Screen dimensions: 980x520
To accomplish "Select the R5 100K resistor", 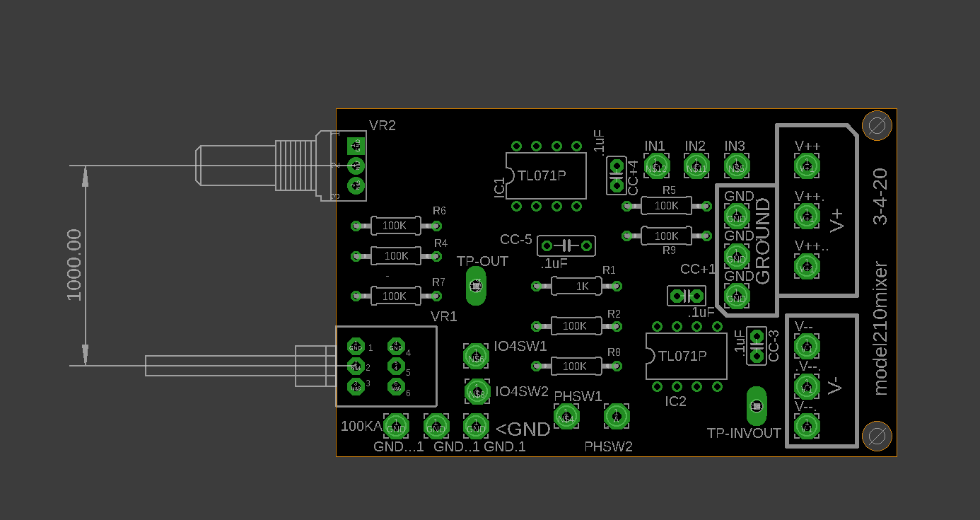I will point(666,206).
